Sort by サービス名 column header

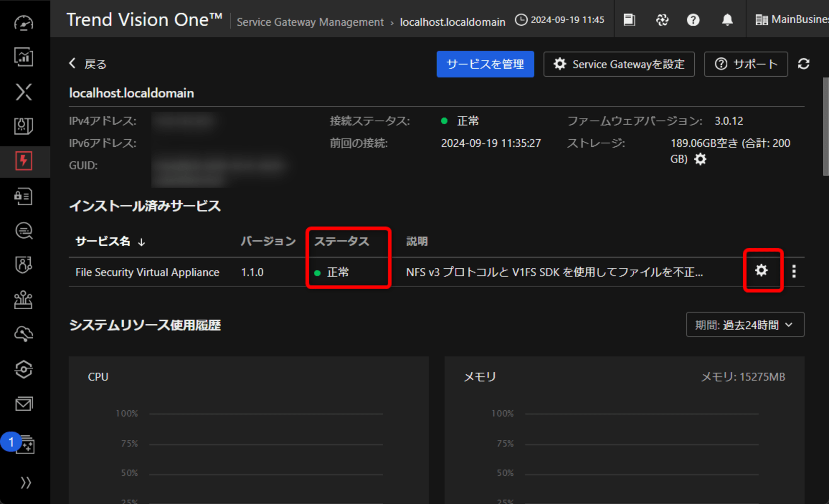(x=110, y=241)
